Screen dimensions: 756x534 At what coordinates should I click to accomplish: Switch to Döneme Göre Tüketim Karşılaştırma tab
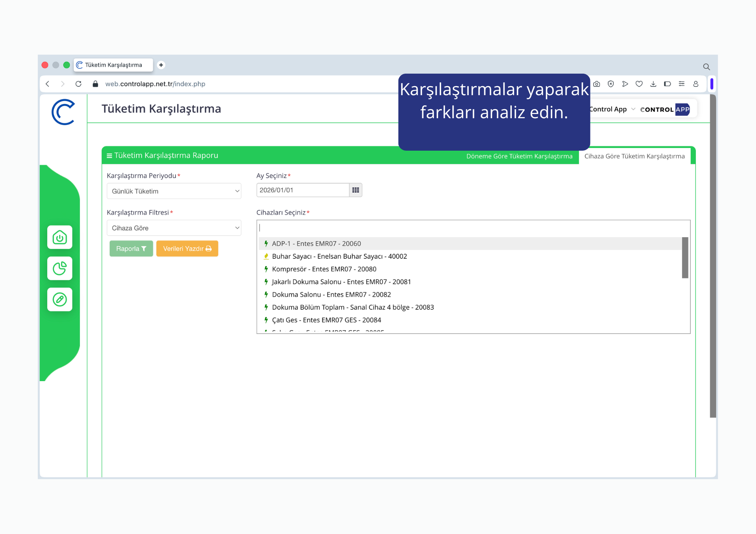[x=519, y=156]
